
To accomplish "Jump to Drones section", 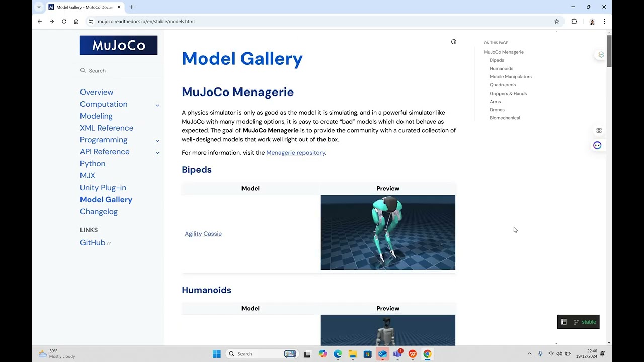I will tap(497, 110).
